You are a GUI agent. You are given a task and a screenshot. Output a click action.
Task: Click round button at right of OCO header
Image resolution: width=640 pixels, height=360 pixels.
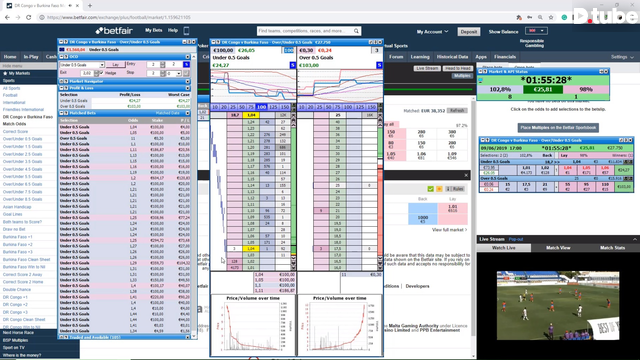[188, 57]
